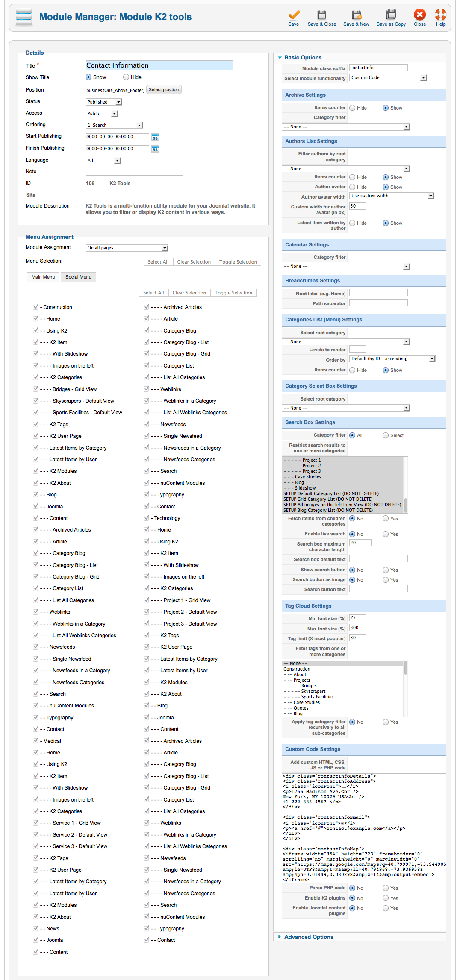Uncheck the Technology menu item checkbox
Viewport: 460px width, 980px height.
146,518
